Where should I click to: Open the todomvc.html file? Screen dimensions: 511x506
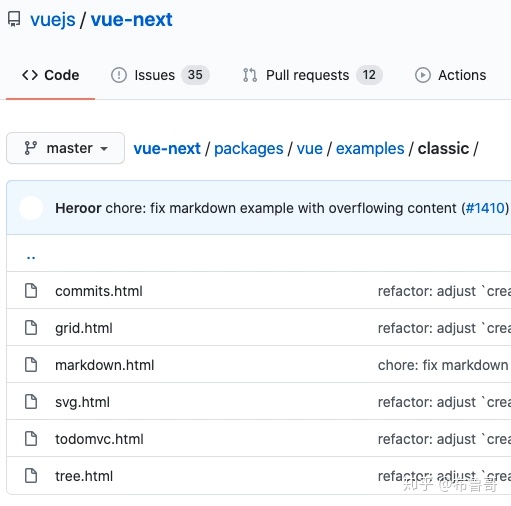pos(99,439)
